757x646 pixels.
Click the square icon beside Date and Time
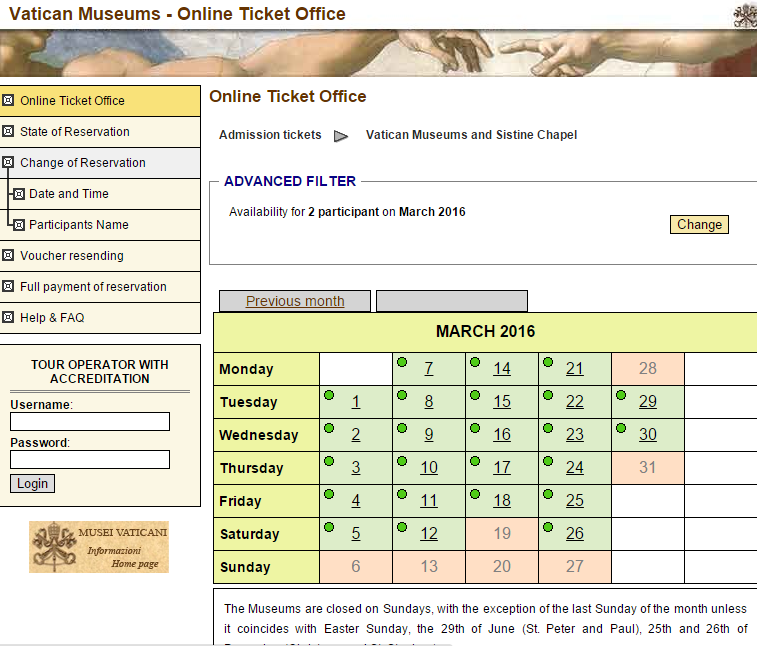(19, 194)
